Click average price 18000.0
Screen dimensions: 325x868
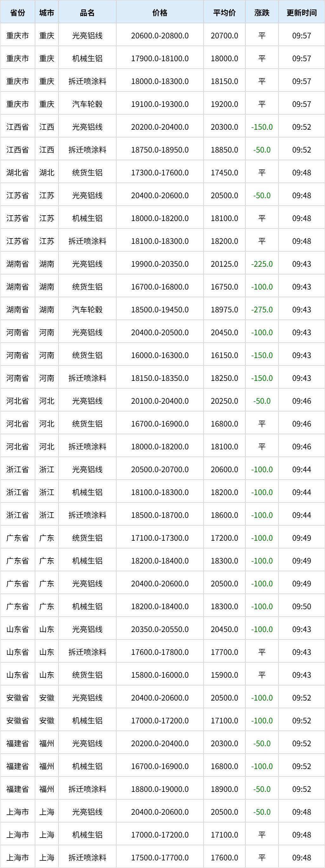(x=224, y=58)
